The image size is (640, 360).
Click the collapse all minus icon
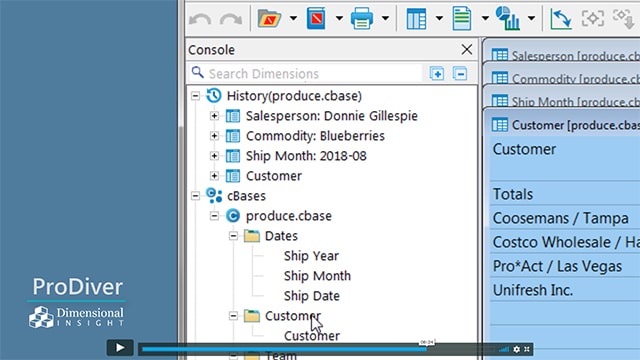click(460, 73)
